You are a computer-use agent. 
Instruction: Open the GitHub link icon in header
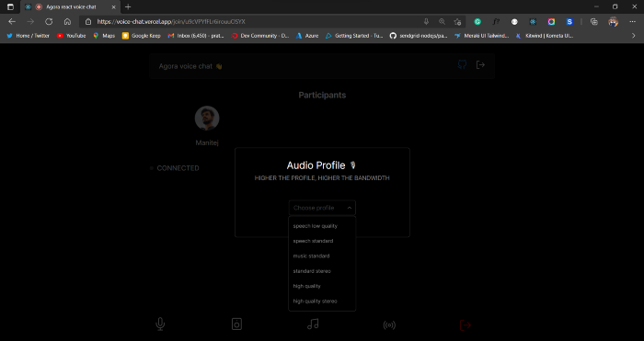[x=462, y=64]
